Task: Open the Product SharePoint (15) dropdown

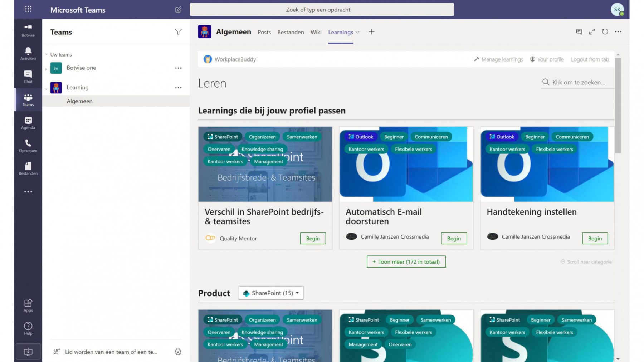Action: pos(271,293)
